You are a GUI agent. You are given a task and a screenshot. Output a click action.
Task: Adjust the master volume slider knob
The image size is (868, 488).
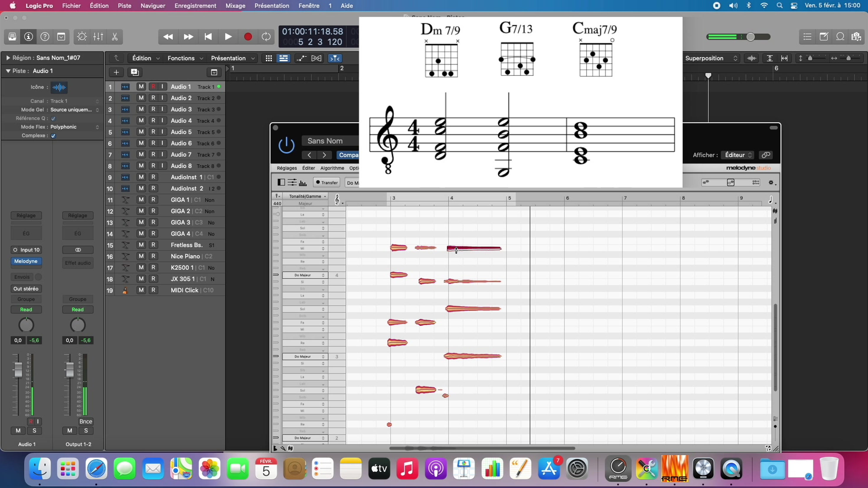750,37
